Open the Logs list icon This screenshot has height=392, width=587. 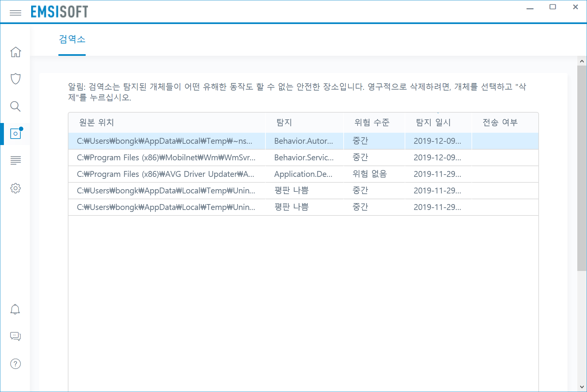15,160
